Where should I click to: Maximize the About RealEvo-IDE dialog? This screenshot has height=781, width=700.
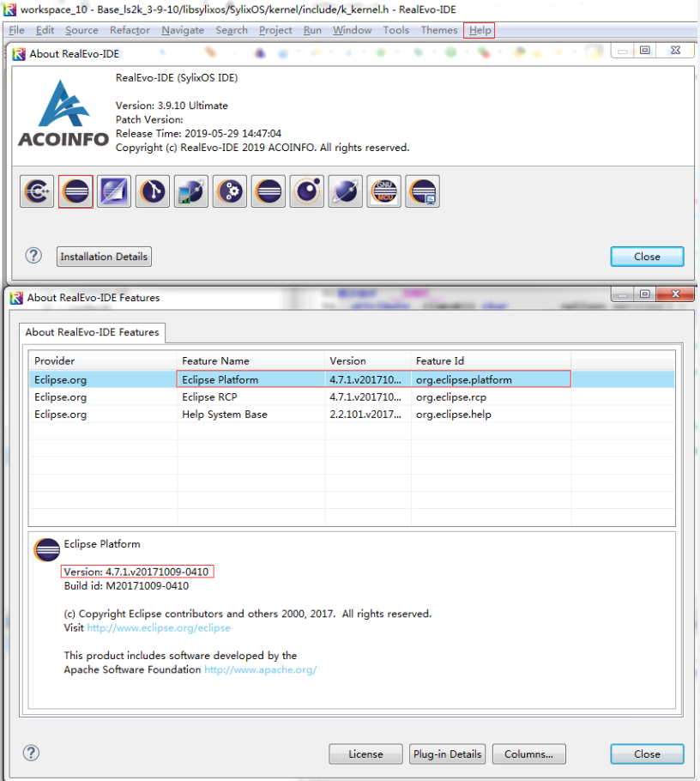click(x=645, y=51)
